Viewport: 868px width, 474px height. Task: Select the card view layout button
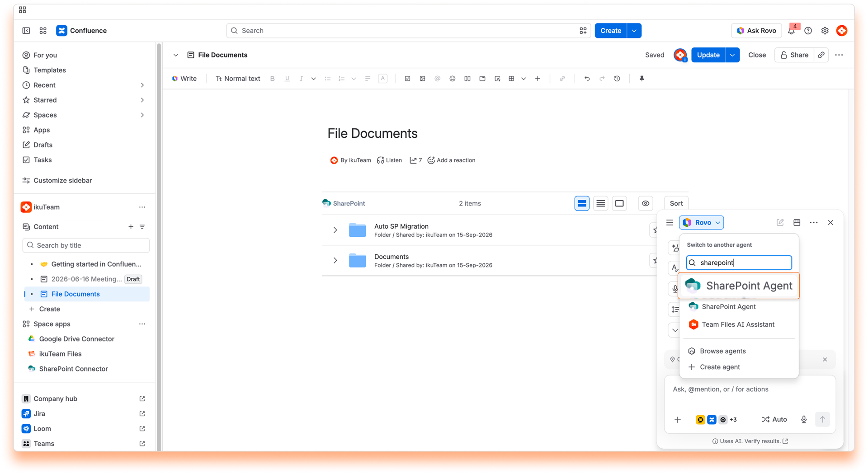click(619, 203)
